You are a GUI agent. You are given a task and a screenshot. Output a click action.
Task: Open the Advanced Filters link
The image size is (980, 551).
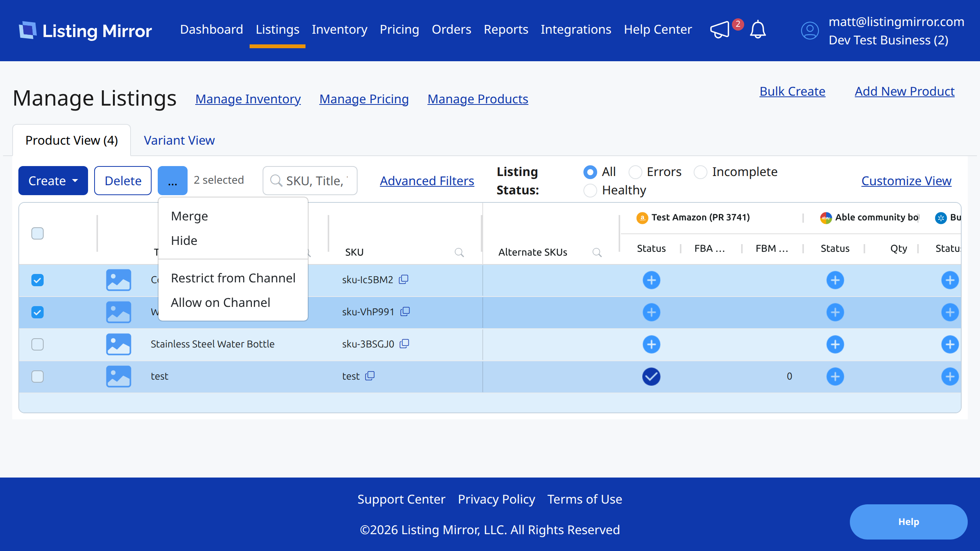pyautogui.click(x=427, y=181)
